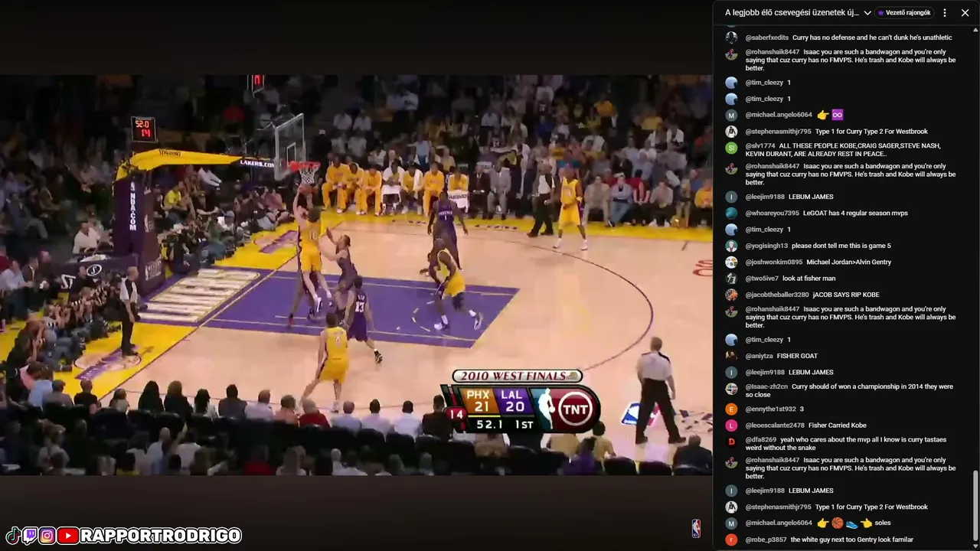The width and height of the screenshot is (980, 551).
Task: Select the @leoescalante2478 username
Action: [775, 425]
